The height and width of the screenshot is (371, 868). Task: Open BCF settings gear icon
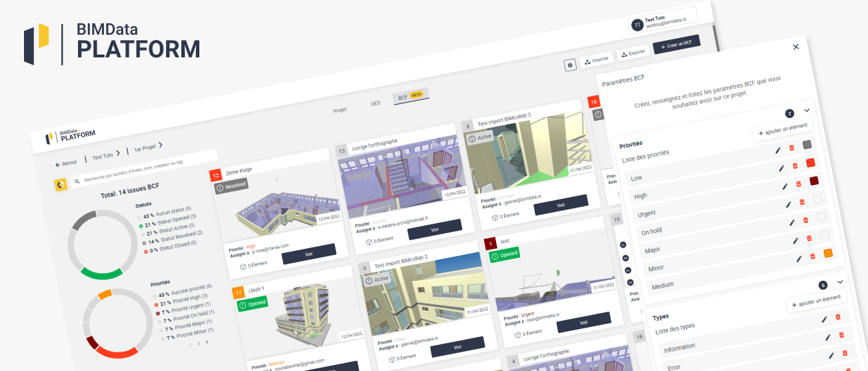click(570, 65)
